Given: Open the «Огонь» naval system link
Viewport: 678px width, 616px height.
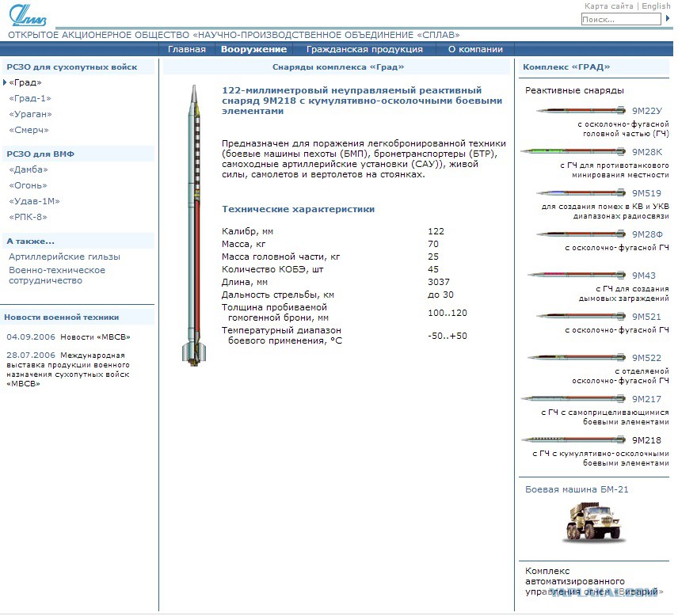Looking at the screenshot, I should [28, 185].
